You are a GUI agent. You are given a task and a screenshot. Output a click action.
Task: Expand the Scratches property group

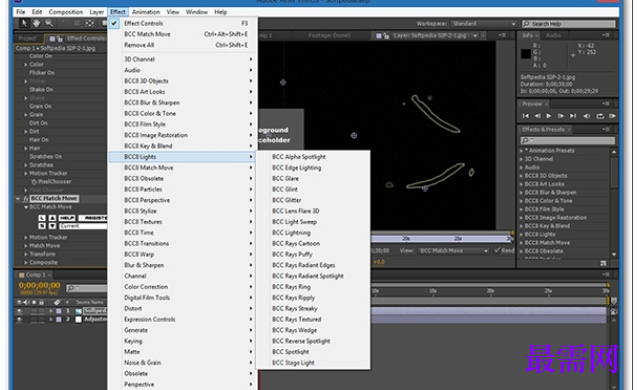pyautogui.click(x=26, y=165)
